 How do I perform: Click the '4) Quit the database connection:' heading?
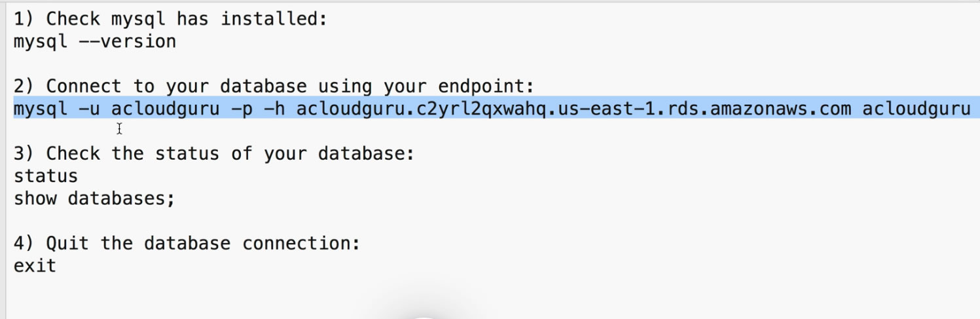coord(187,244)
